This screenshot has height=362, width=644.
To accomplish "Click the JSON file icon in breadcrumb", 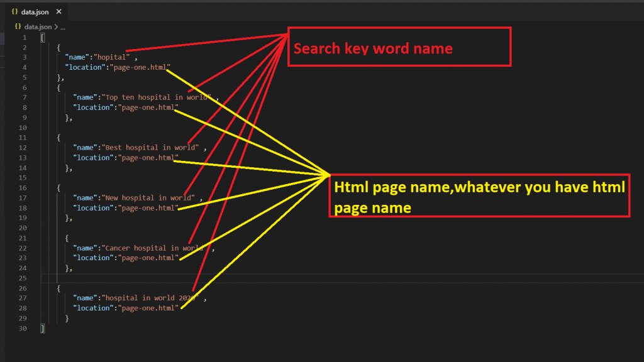I will tap(18, 27).
